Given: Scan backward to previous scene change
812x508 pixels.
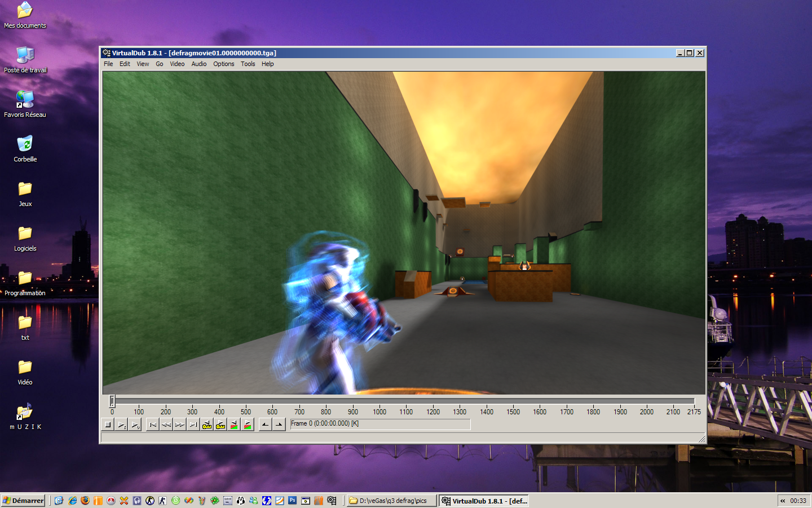Looking at the screenshot, I should coord(233,424).
